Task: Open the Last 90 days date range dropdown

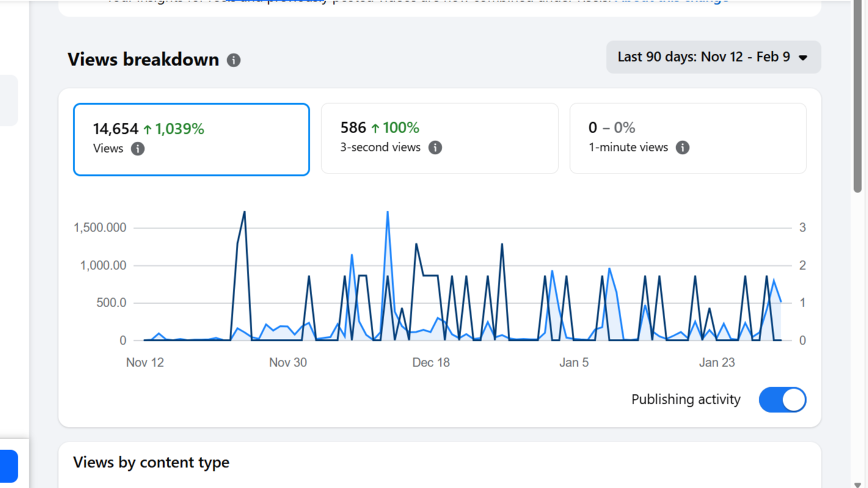Action: 713,57
